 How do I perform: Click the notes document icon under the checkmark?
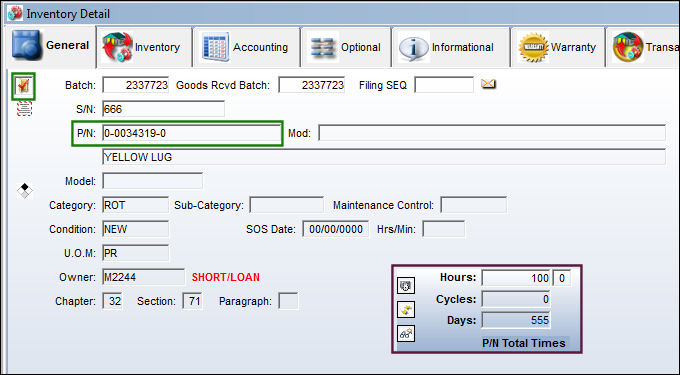24,108
